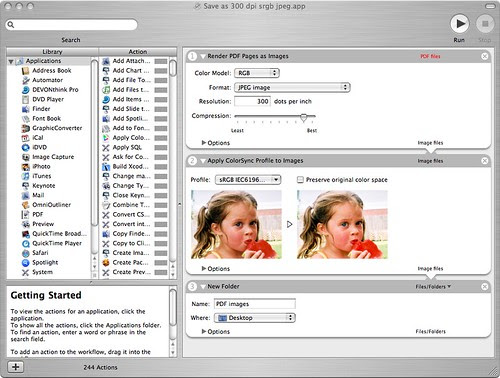Image resolution: width=500 pixels, height=378 pixels.
Task: Select the Image Capture icon
Action: tap(26, 157)
